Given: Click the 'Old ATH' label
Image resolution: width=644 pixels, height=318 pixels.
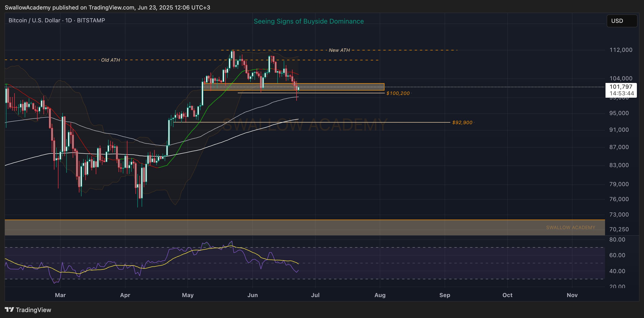Looking at the screenshot, I should [x=110, y=60].
